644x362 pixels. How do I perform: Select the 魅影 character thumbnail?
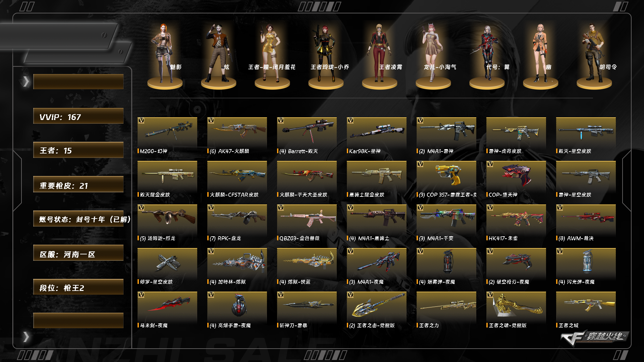pyautogui.click(x=165, y=55)
